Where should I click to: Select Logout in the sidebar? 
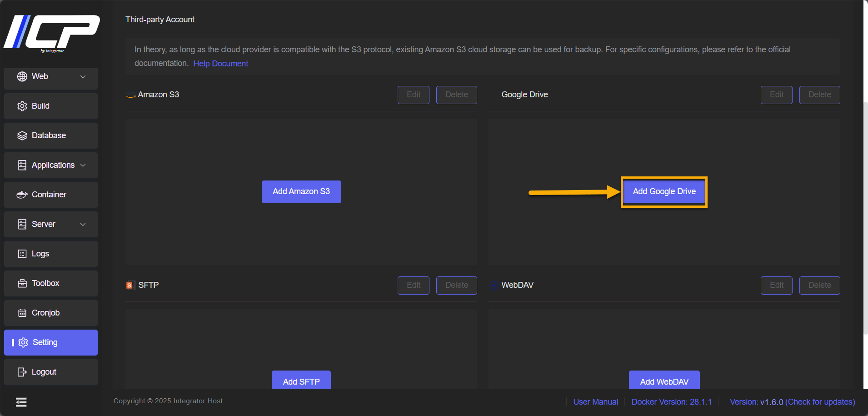(51, 372)
